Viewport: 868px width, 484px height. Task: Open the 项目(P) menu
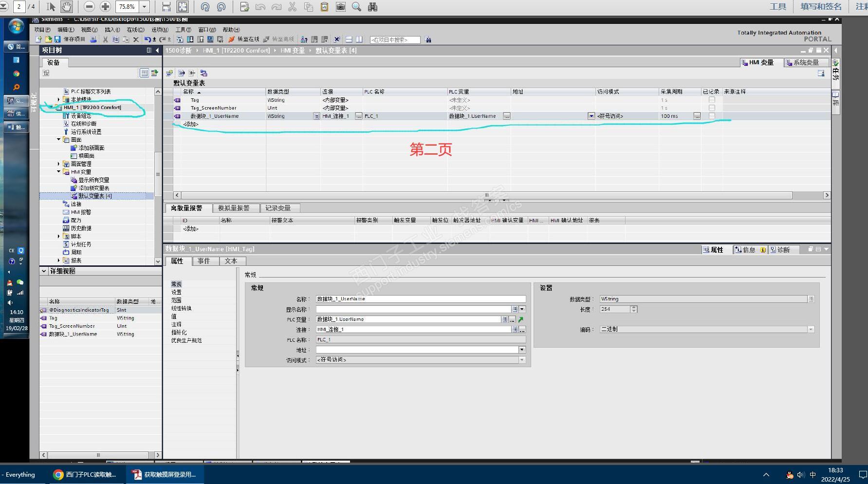click(42, 30)
